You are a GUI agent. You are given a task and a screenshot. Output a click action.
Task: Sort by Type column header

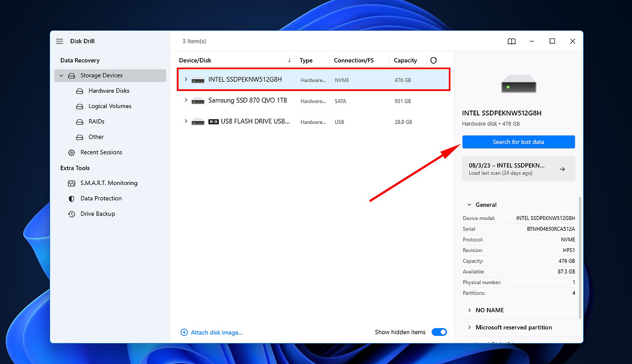coord(306,60)
